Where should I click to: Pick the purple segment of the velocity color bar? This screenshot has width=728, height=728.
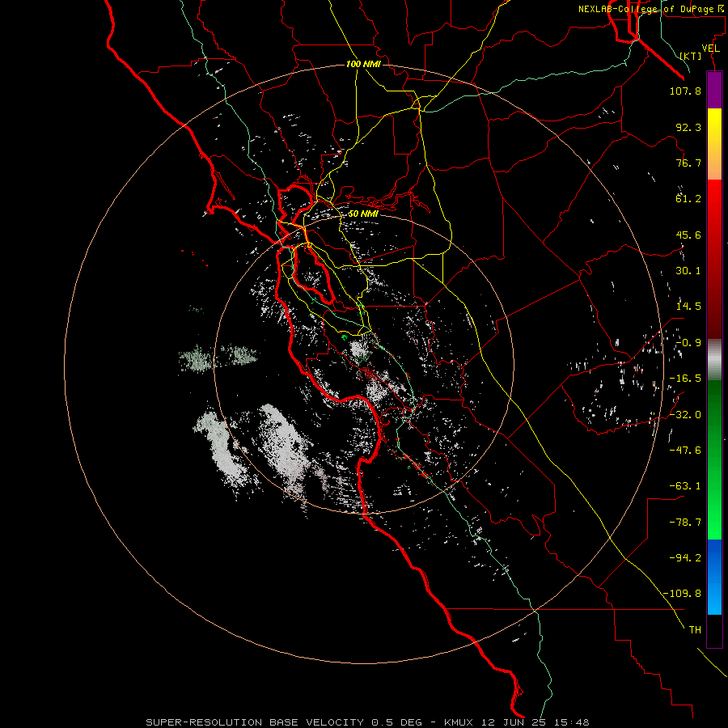click(x=714, y=91)
